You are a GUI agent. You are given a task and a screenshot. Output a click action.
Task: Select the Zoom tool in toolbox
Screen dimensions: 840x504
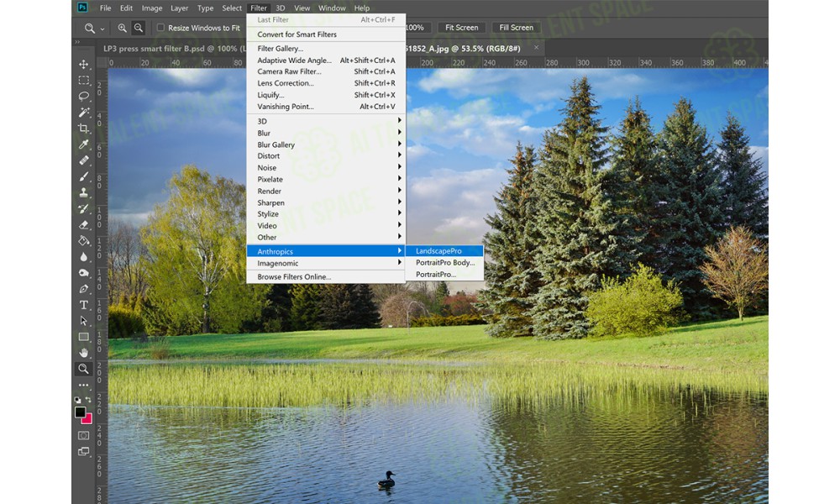click(83, 369)
